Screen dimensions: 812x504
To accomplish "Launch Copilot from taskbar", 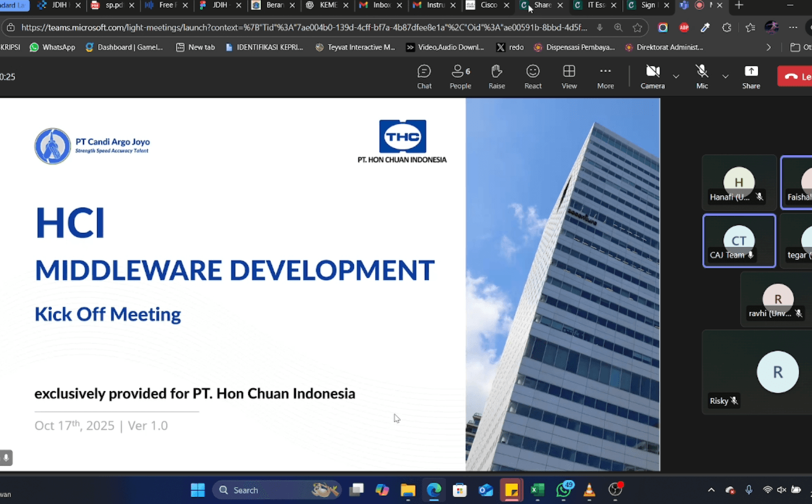I will [382, 490].
